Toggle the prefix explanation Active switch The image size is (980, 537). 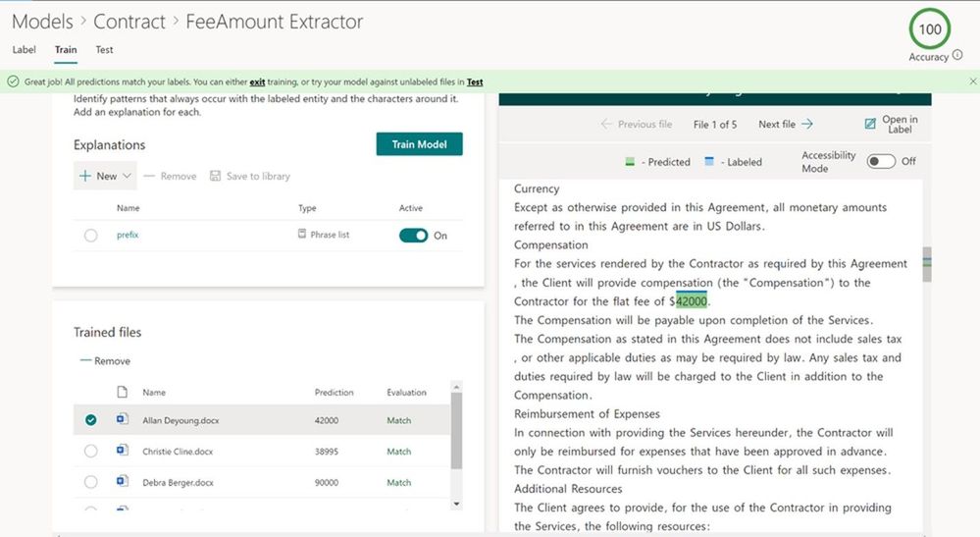pyautogui.click(x=413, y=235)
